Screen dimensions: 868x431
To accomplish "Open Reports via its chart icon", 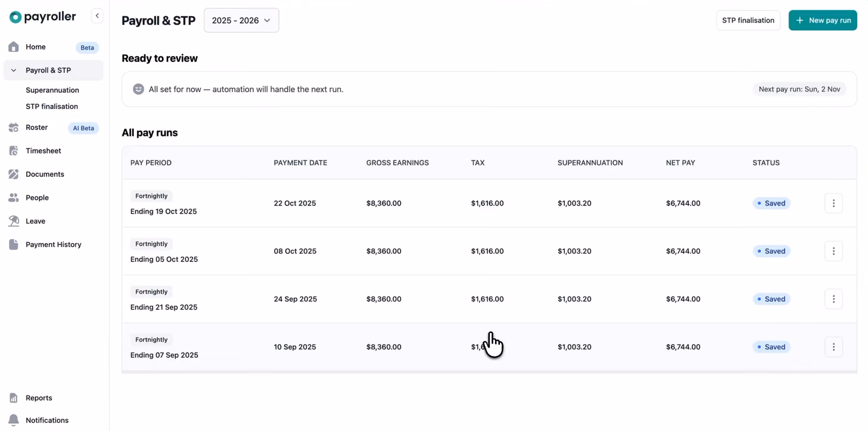I will coord(13,398).
